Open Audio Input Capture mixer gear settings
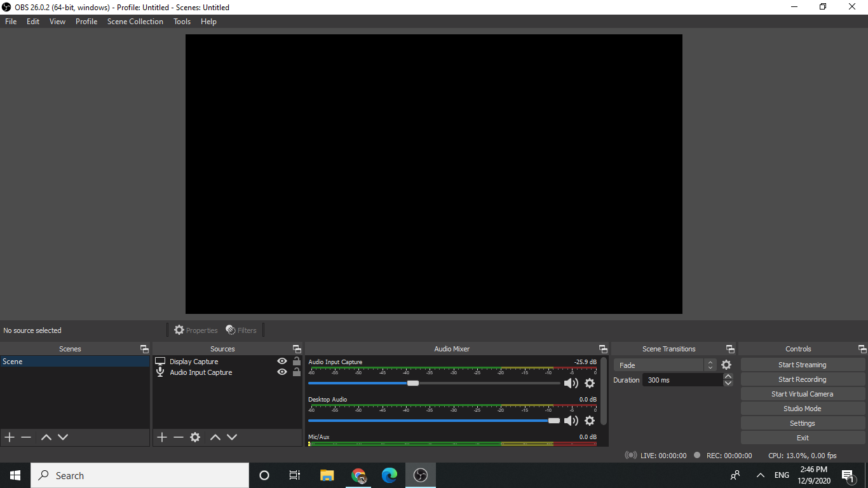The width and height of the screenshot is (868, 488). [590, 383]
